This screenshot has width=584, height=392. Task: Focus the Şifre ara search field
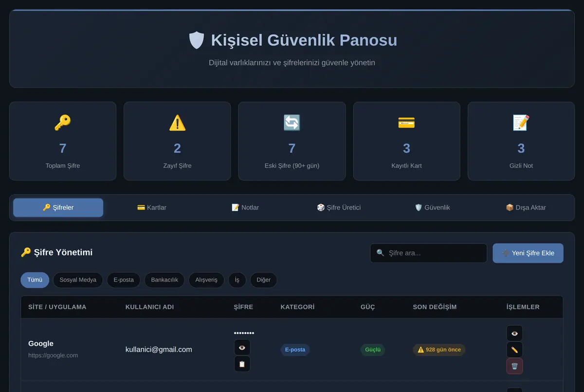(x=429, y=253)
